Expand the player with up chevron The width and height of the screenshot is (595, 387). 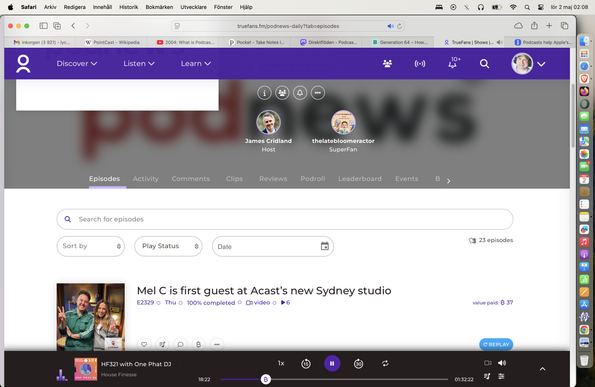click(x=542, y=369)
